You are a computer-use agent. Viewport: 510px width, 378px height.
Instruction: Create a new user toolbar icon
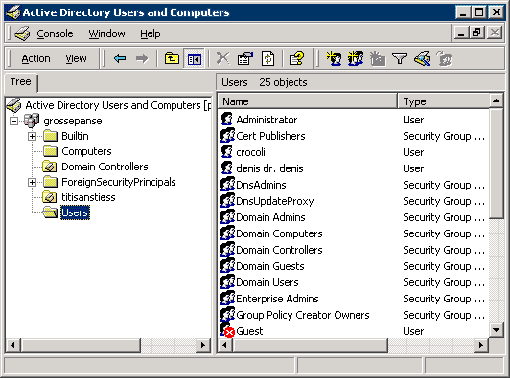click(x=334, y=59)
